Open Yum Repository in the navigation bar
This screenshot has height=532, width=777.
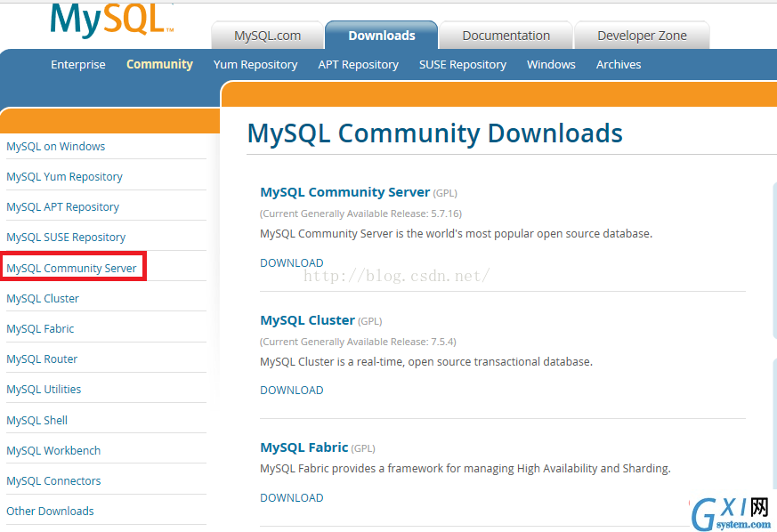[x=255, y=65]
